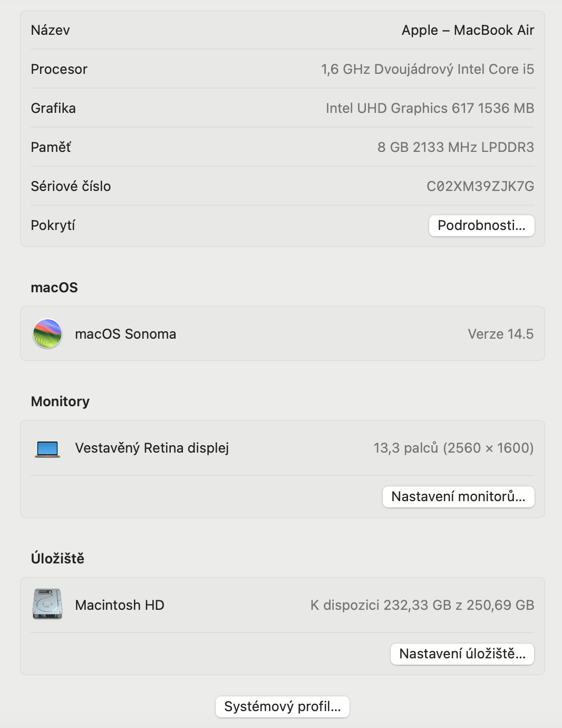Click the Intel UHD Graphics 617 value
Screen dimensions: 562x728
click(x=430, y=108)
